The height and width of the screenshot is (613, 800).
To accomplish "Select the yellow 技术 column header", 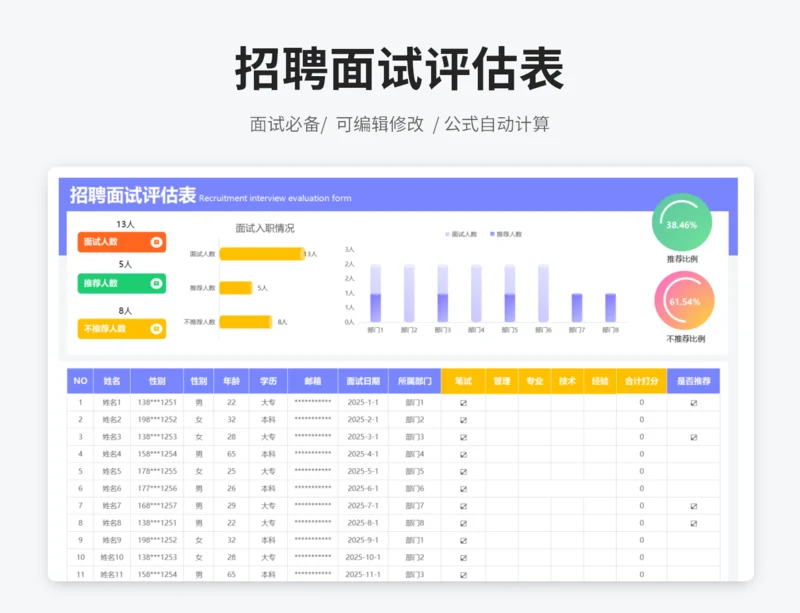I will coord(567,381).
